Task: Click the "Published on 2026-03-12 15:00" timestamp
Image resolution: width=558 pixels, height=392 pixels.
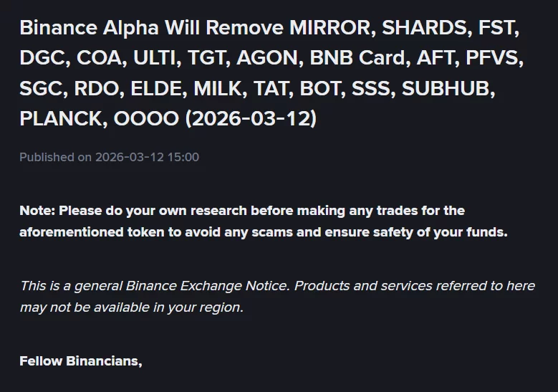Action: click(109, 157)
